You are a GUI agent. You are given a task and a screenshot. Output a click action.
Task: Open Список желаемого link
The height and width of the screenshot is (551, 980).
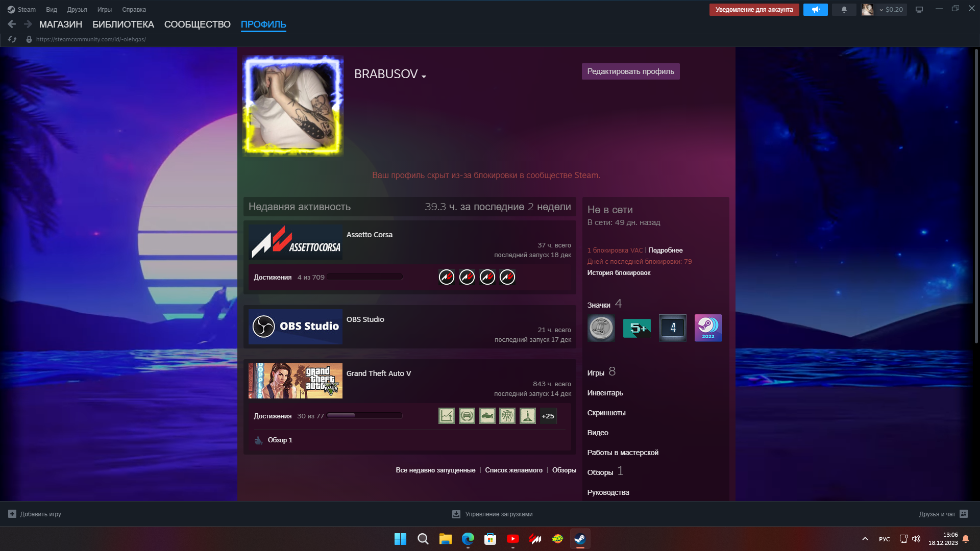click(x=513, y=470)
